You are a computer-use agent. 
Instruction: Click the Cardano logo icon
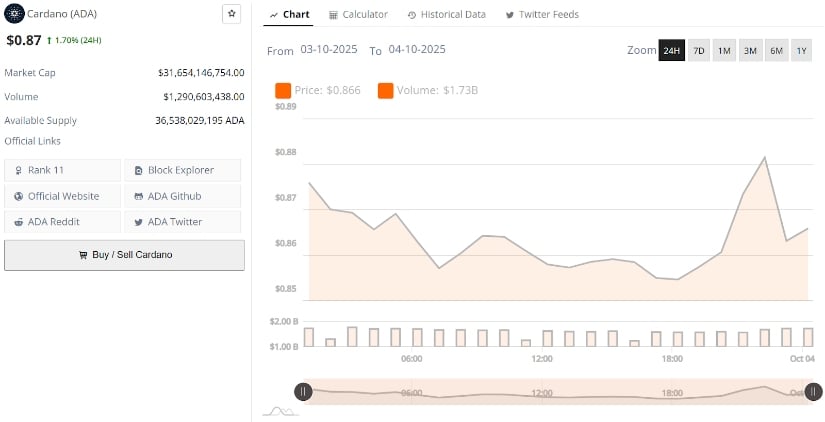coord(14,14)
